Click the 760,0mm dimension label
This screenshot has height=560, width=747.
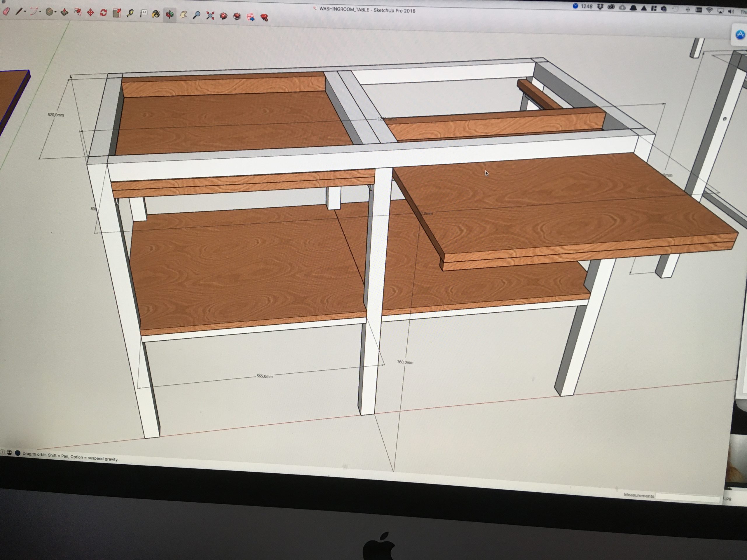(405, 362)
